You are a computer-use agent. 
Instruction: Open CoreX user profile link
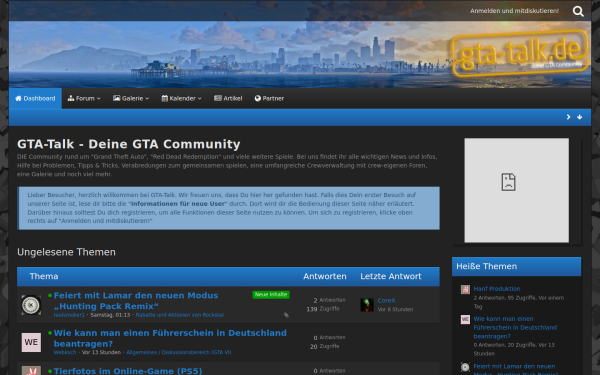(x=386, y=300)
